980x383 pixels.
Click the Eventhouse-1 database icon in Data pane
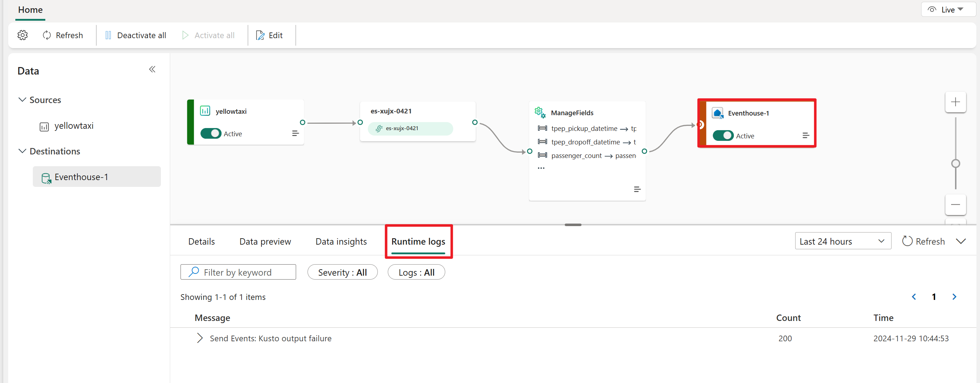tap(46, 178)
